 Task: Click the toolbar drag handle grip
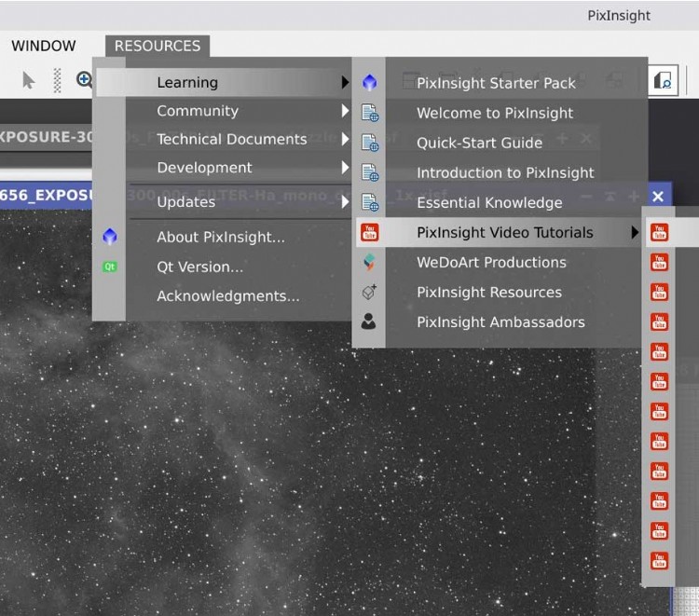point(57,81)
